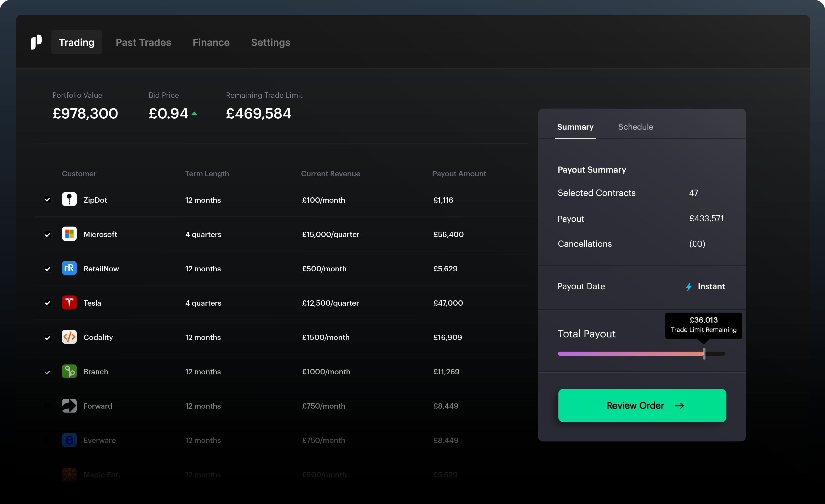
Task: Check the Everware contract checkbox
Action: click(48, 441)
